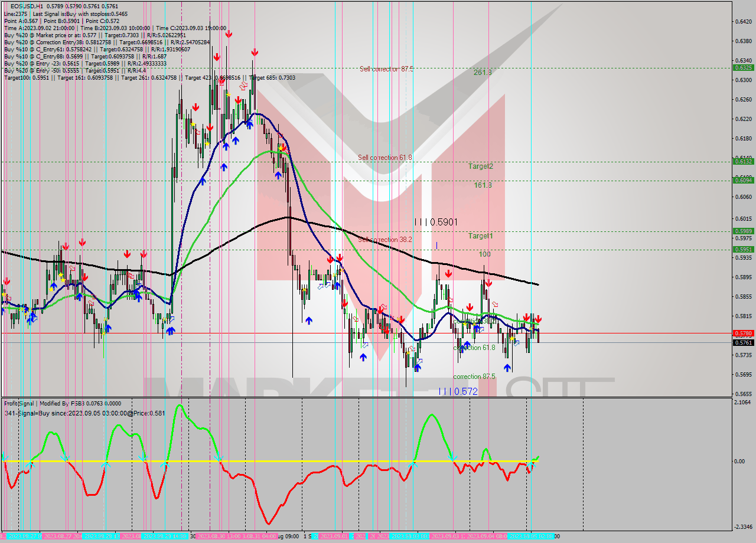The width and height of the screenshot is (756, 543).
Task: Click the 'Buy %10 @ C_Entry61' info line
Action: (97, 49)
